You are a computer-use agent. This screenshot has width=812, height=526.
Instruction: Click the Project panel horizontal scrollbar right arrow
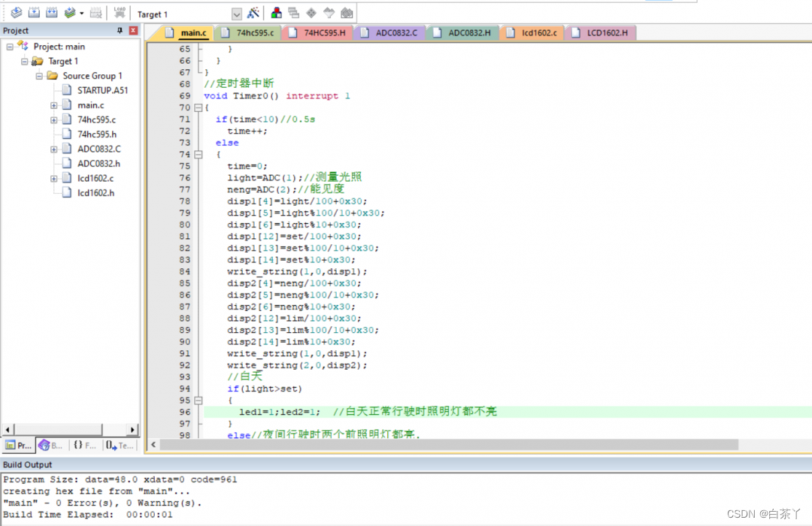coord(133,430)
